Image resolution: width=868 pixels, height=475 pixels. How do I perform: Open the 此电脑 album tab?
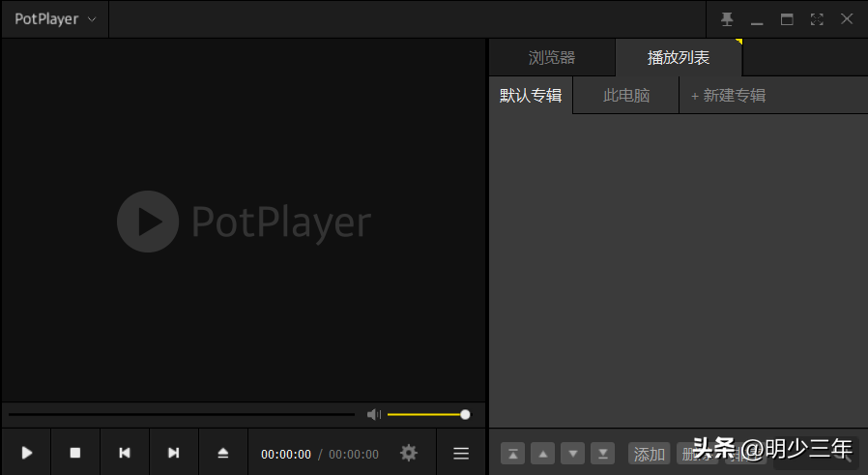[x=626, y=96]
